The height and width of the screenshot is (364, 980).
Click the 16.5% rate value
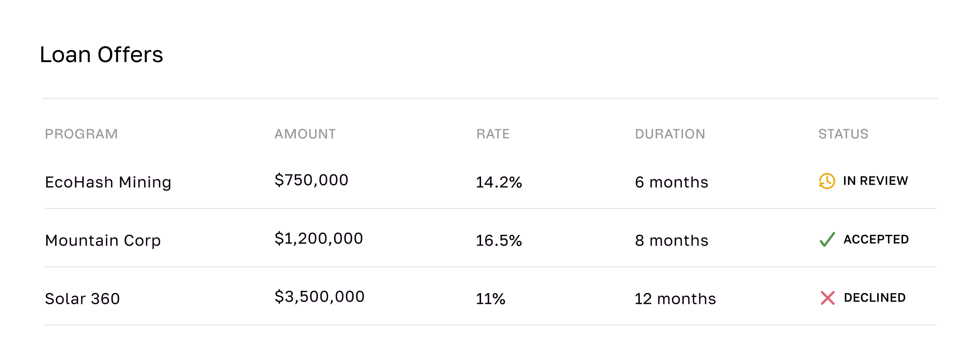tap(499, 240)
